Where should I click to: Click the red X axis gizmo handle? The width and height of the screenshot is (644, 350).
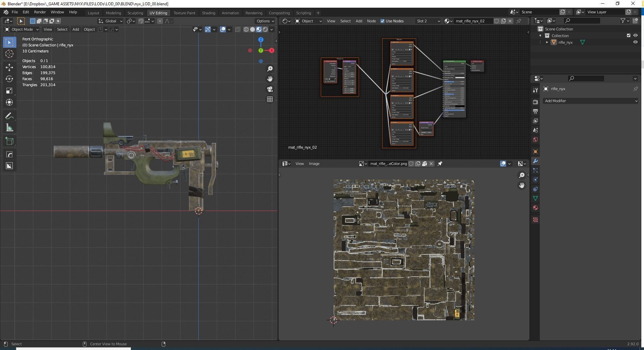272,50
